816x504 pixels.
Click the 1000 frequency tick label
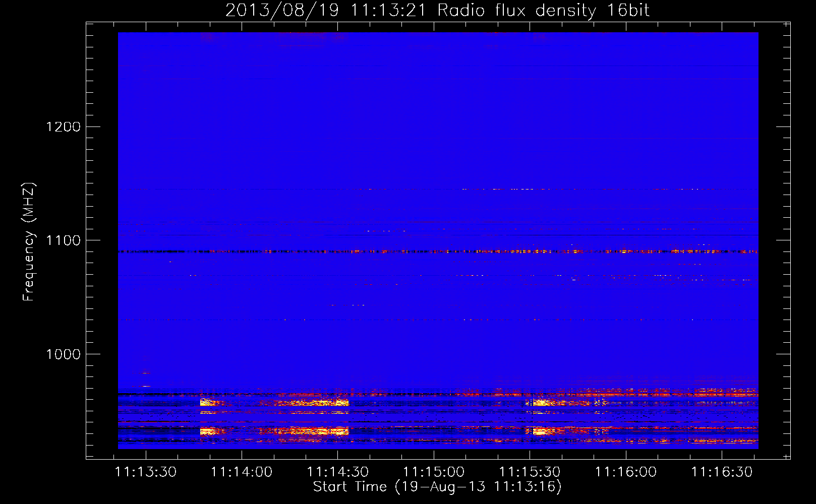(x=63, y=354)
